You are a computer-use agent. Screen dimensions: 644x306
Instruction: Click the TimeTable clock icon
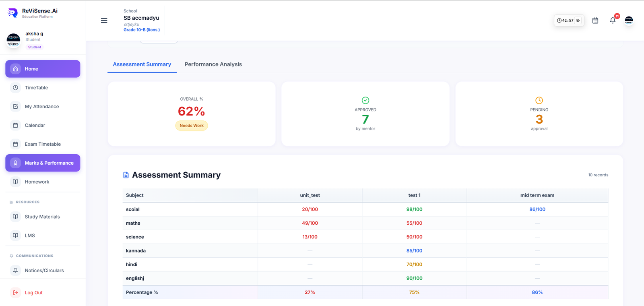click(15, 88)
